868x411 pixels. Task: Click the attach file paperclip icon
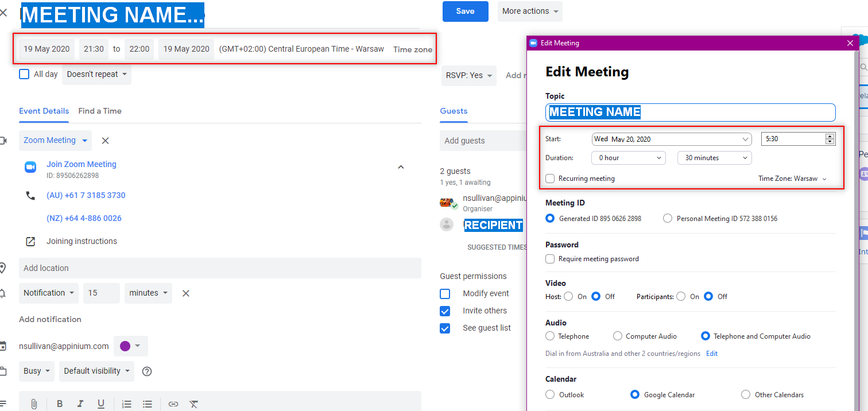34,404
